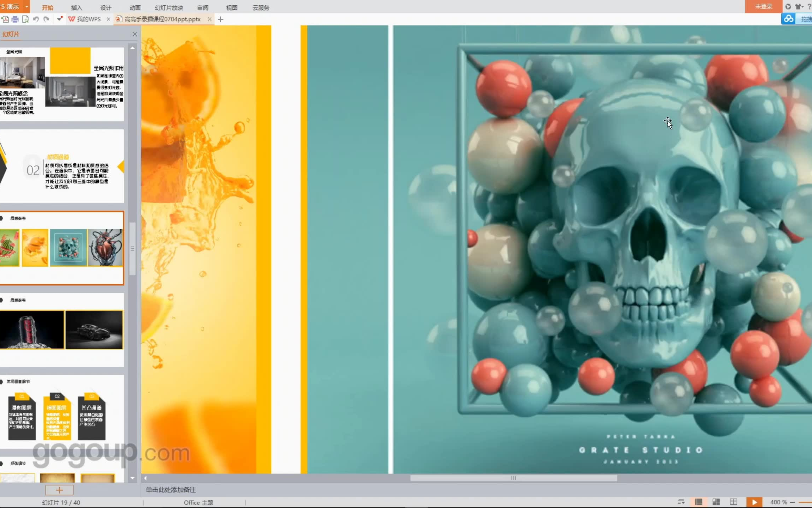Export to PDF icon in quick toolbar

click(5, 19)
